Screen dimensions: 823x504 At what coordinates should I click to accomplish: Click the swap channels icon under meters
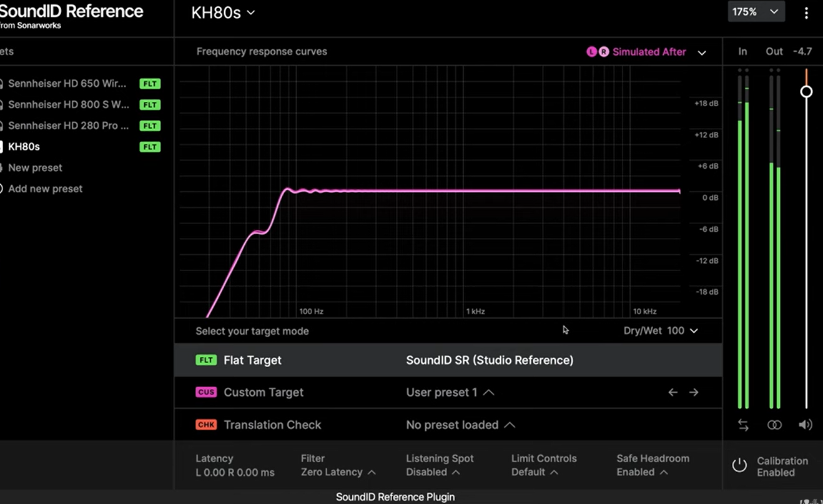pyautogui.click(x=743, y=425)
